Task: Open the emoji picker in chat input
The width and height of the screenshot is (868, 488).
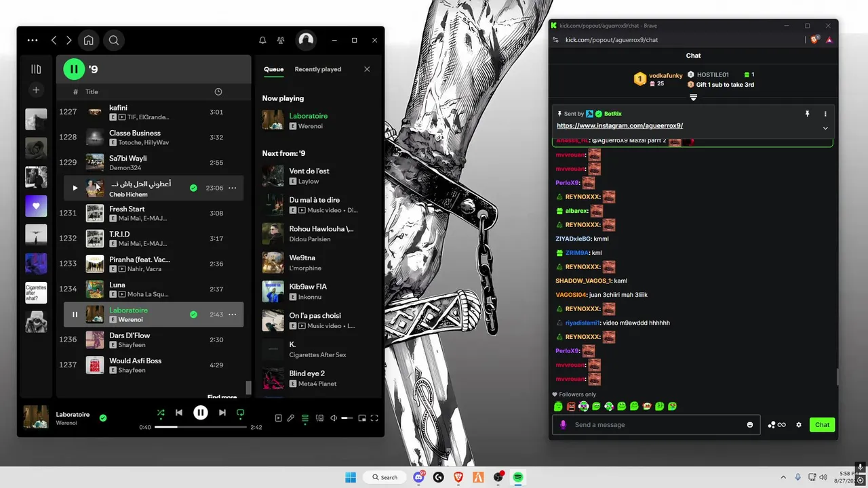Action: tap(750, 425)
